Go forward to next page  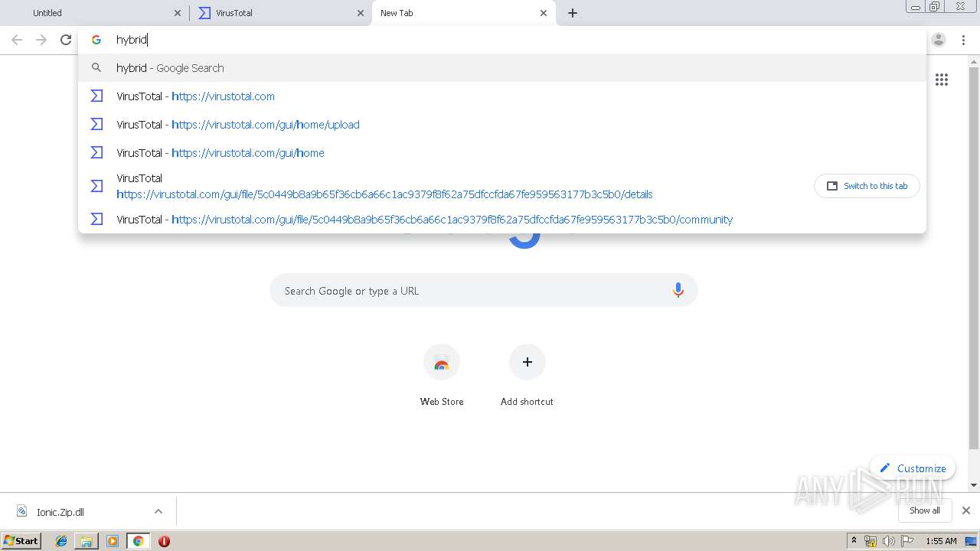[x=41, y=40]
